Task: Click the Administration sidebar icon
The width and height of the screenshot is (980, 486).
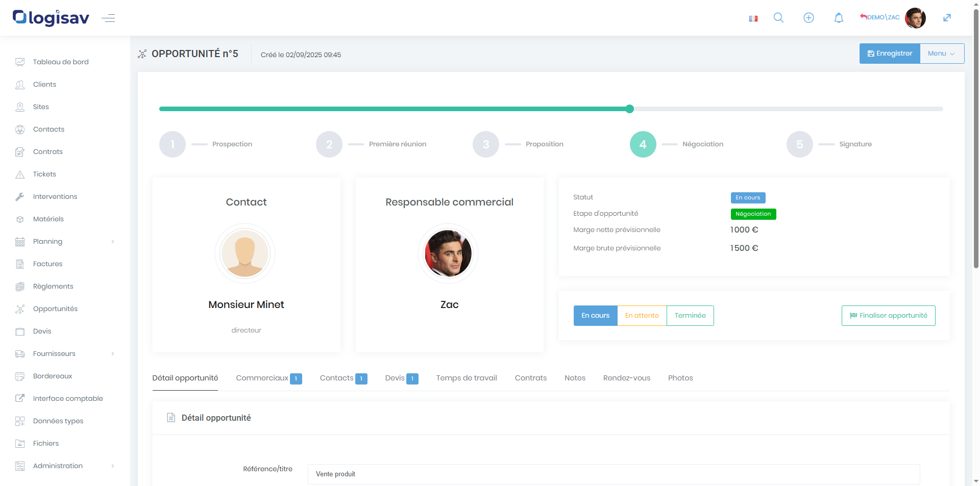Action: (20, 466)
